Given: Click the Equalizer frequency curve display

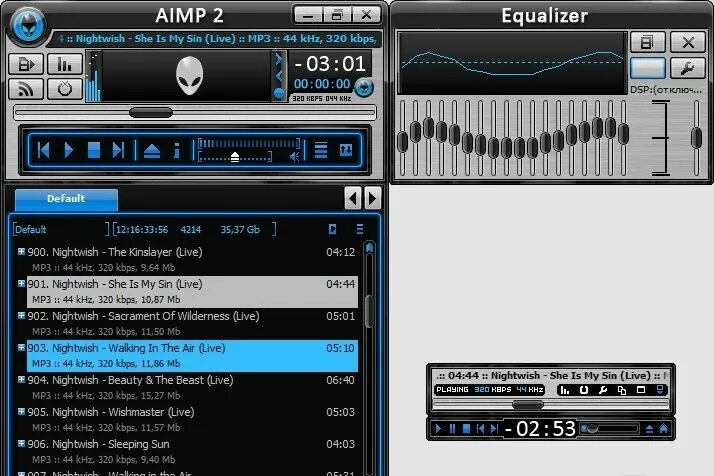Looking at the screenshot, I should point(512,63).
